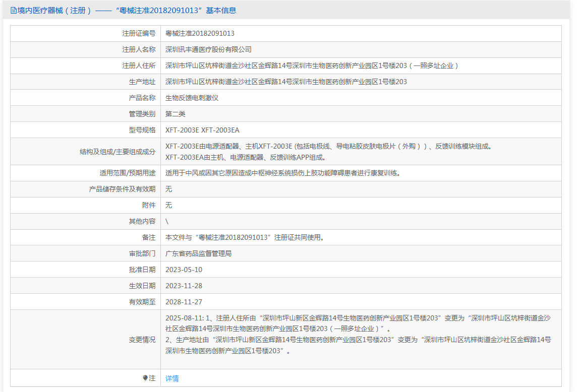578x392 pixels.
Task: Click the address value in 生产地址 row
Action: tap(286, 82)
